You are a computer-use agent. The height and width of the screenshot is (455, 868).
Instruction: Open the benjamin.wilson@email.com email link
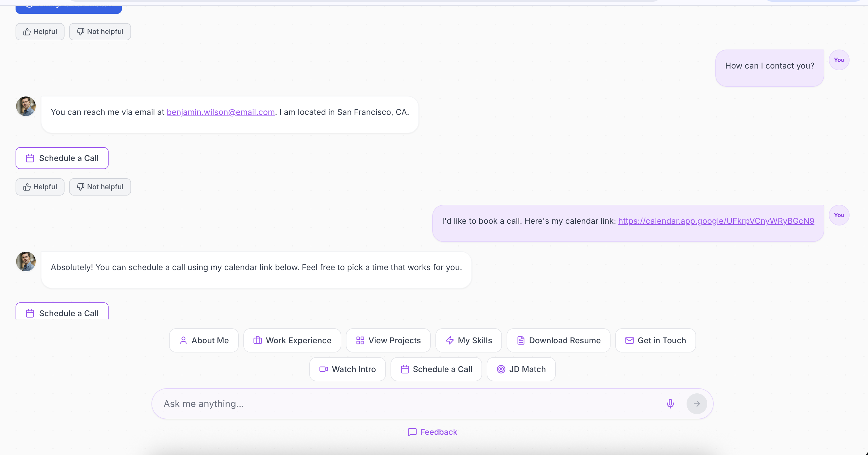(221, 112)
